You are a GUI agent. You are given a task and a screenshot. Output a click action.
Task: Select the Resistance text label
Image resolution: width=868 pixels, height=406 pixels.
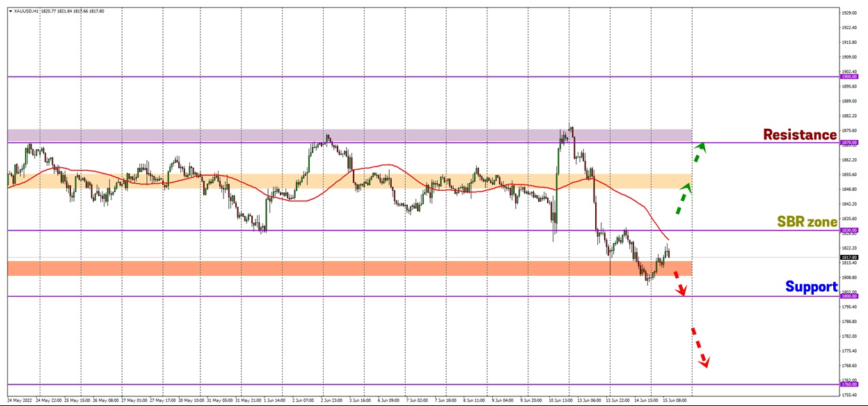[x=799, y=134]
